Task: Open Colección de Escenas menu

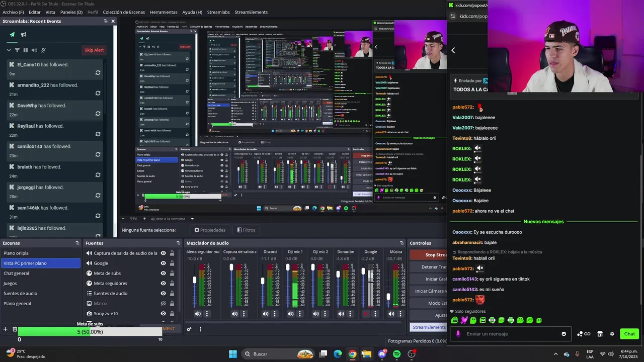Action: (x=124, y=12)
